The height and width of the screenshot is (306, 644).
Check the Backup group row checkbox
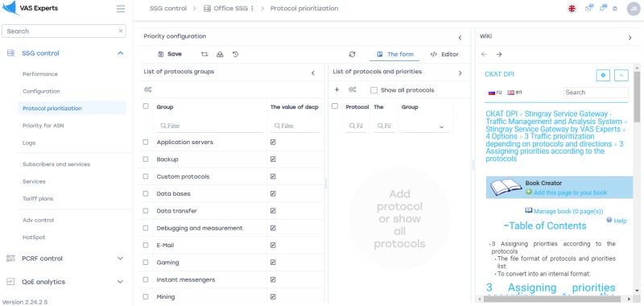click(x=146, y=159)
